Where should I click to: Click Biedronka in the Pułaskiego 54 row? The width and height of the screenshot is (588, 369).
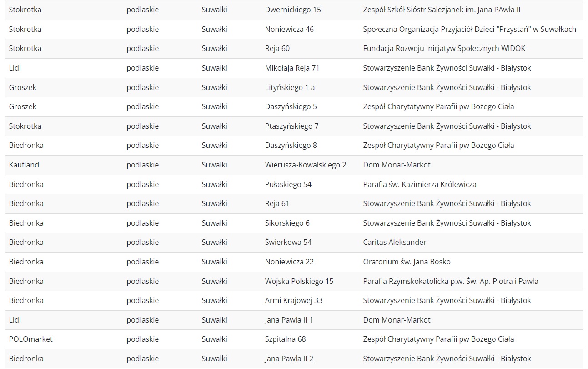(x=26, y=184)
